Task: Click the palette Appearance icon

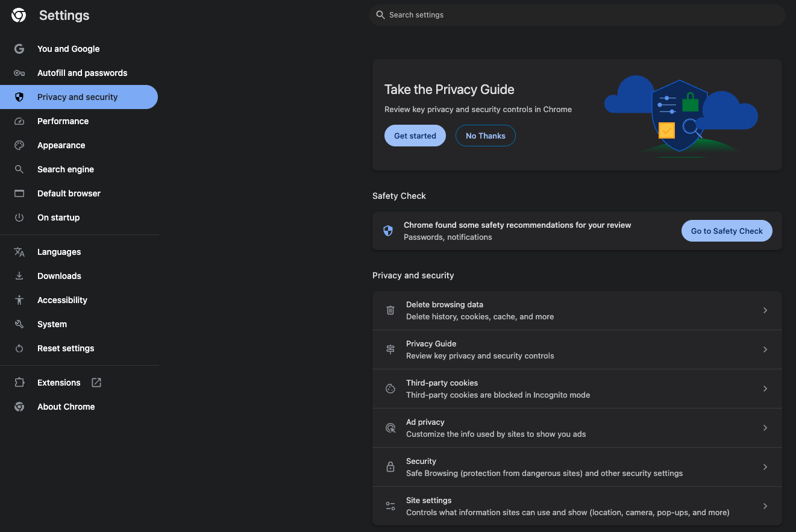Action: click(19, 145)
